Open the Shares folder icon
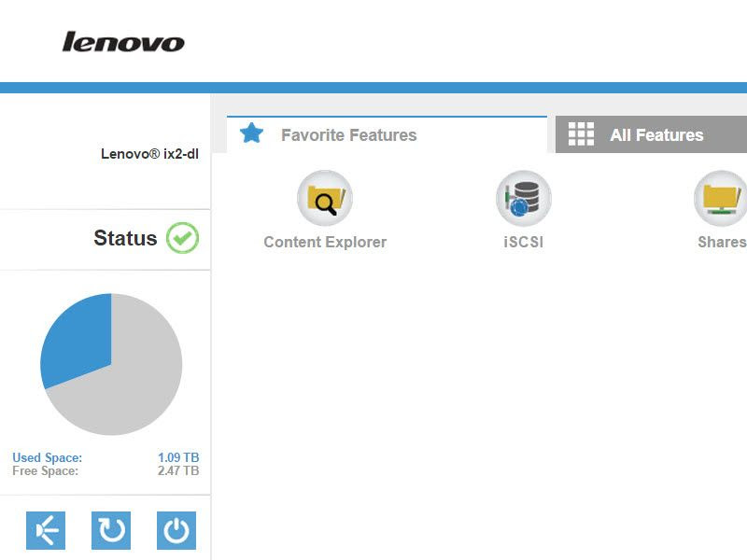This screenshot has width=747, height=560. [x=721, y=198]
